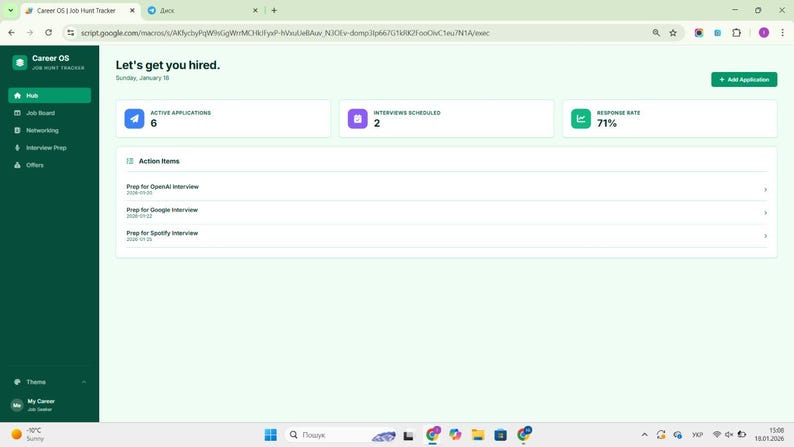Open the weather widget in taskbar
Screen dimensions: 794x447
pyautogui.click(x=27, y=435)
